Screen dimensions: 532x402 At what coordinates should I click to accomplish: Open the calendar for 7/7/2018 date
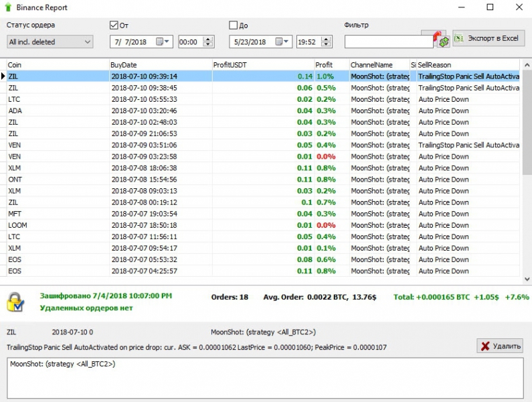tap(162, 42)
